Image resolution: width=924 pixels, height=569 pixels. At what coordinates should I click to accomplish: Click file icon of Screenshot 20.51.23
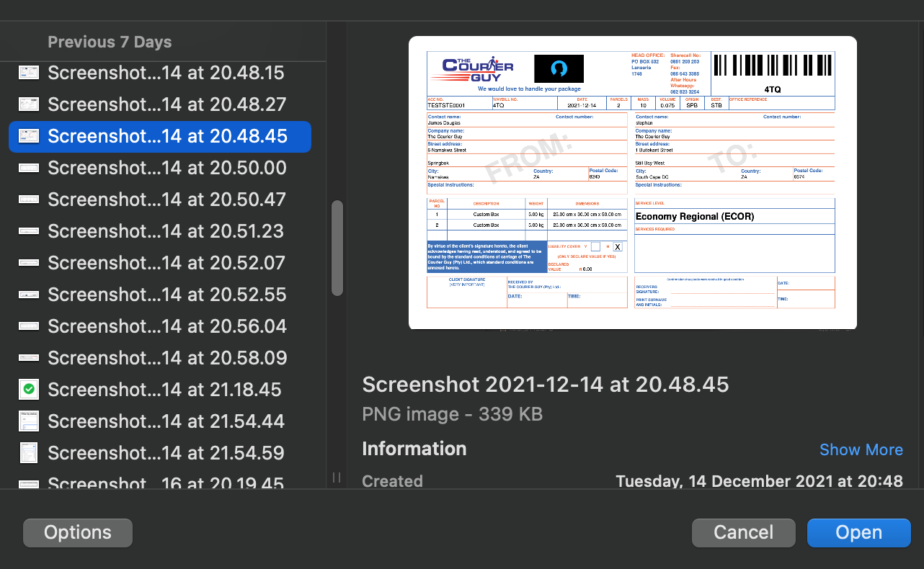point(28,231)
